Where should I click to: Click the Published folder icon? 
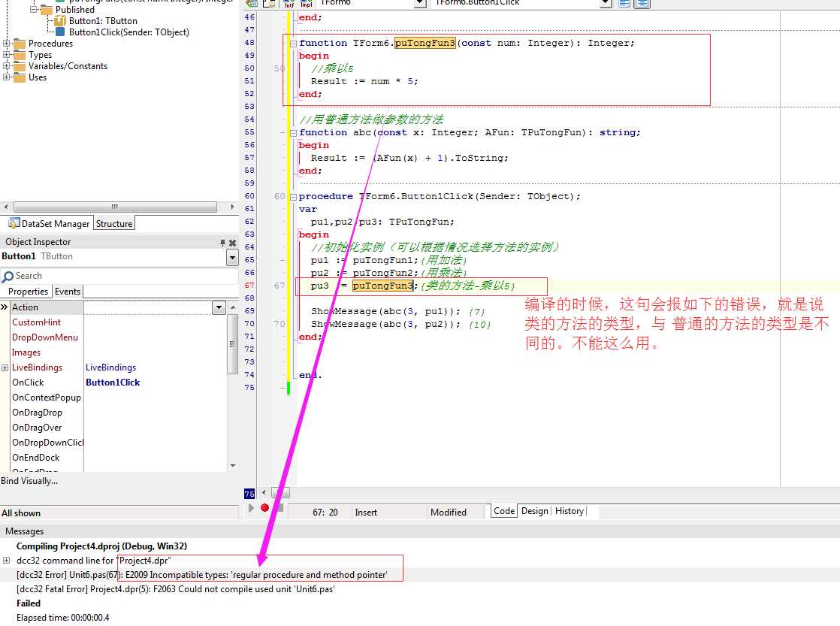point(47,10)
